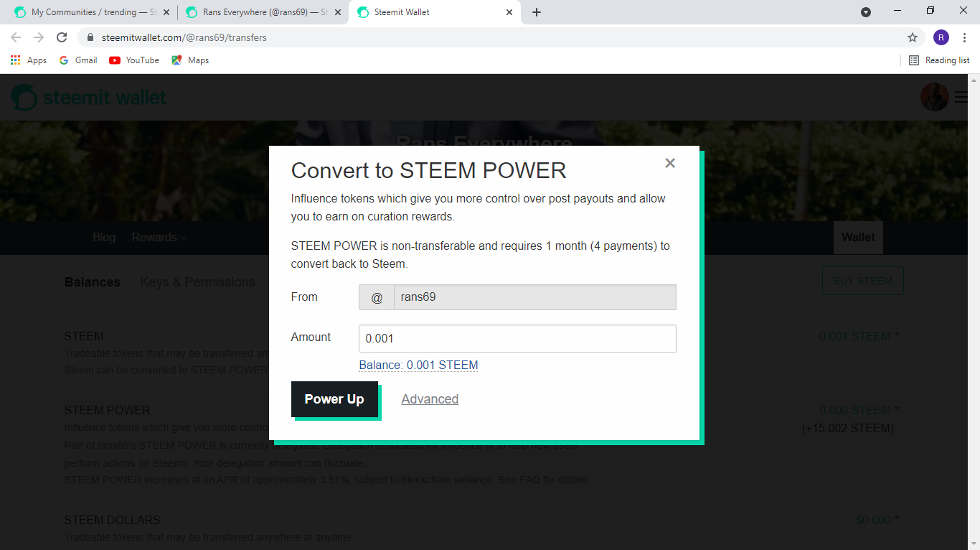Close the Rans Everywhere browser tab
Screen dimensions: 980x550
[338, 12]
